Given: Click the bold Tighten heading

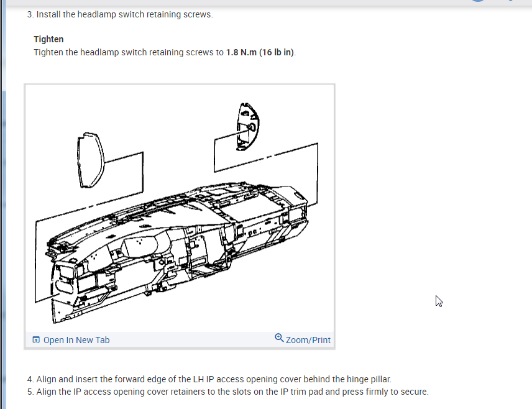Looking at the screenshot, I should pos(48,39).
